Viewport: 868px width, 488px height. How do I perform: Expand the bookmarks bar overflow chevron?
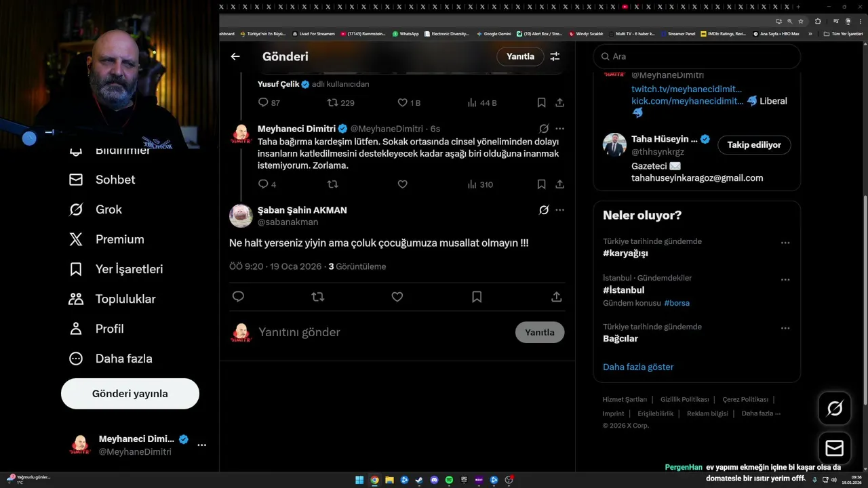(810, 33)
